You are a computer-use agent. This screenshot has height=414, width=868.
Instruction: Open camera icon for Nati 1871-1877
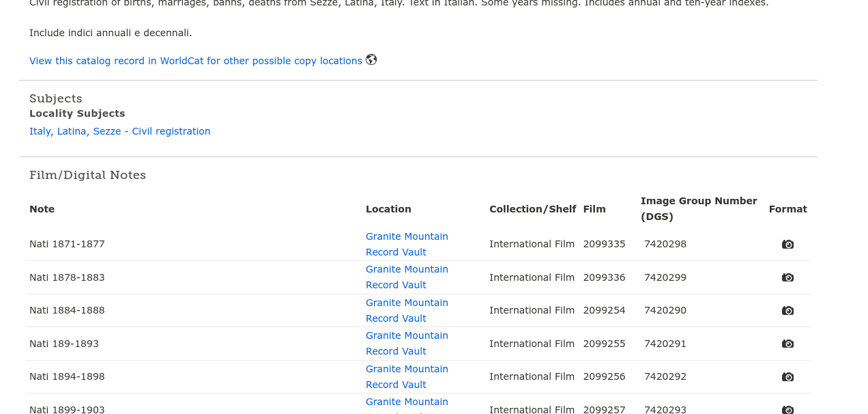click(x=787, y=244)
